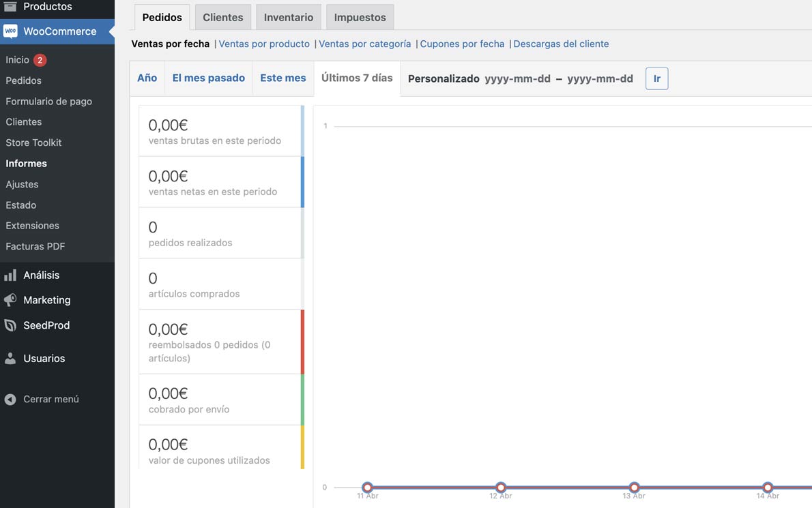
Task: Click the Análisis bar chart icon
Action: (10, 275)
